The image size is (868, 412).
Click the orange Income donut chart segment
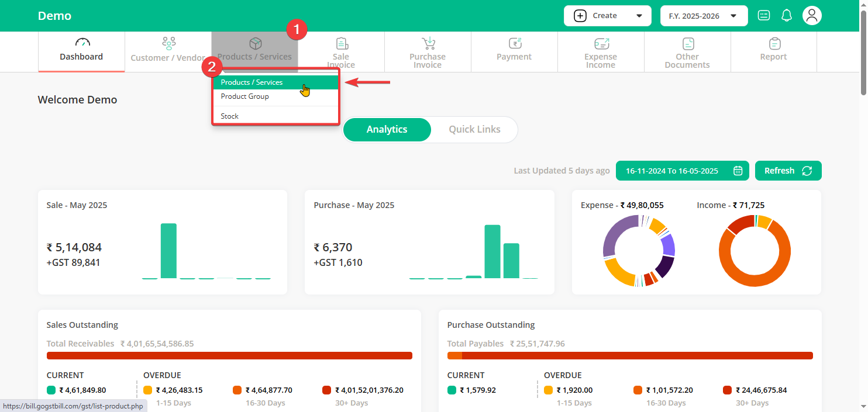click(755, 282)
